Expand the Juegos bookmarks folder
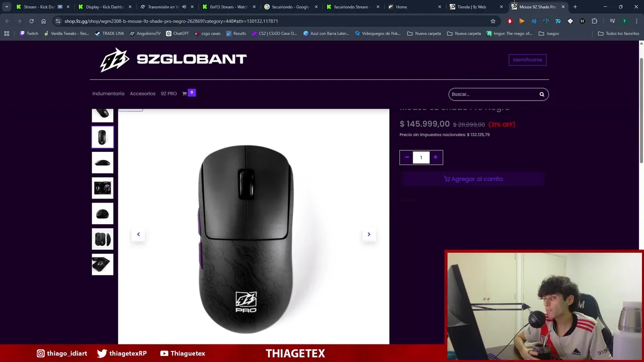This screenshot has width=644, height=362. tap(548, 33)
